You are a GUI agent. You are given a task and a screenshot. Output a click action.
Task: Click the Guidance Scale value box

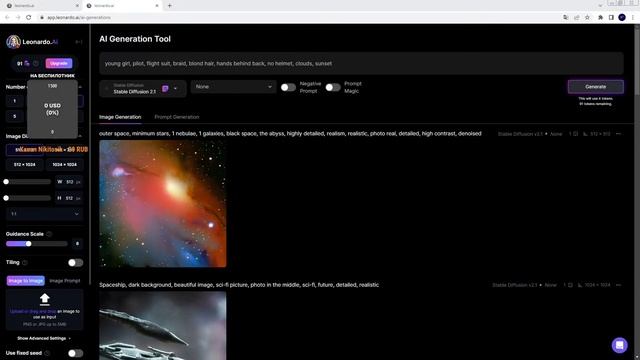pos(77,244)
